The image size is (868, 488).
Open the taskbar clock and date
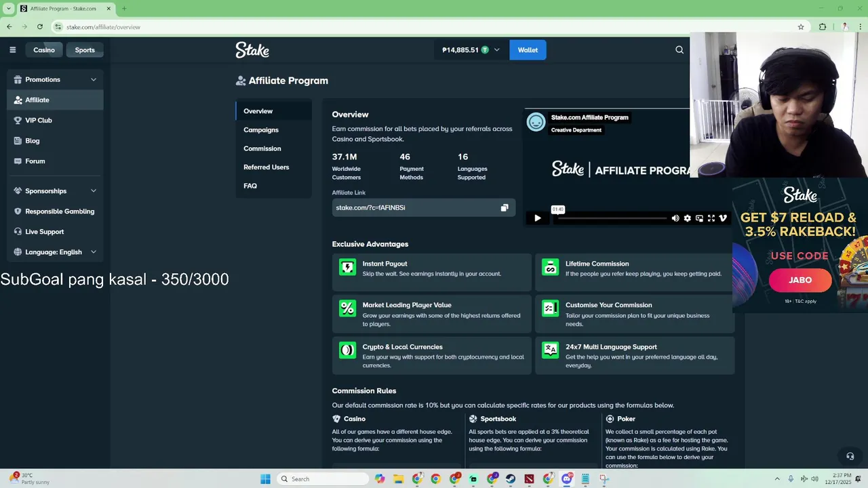click(838, 479)
